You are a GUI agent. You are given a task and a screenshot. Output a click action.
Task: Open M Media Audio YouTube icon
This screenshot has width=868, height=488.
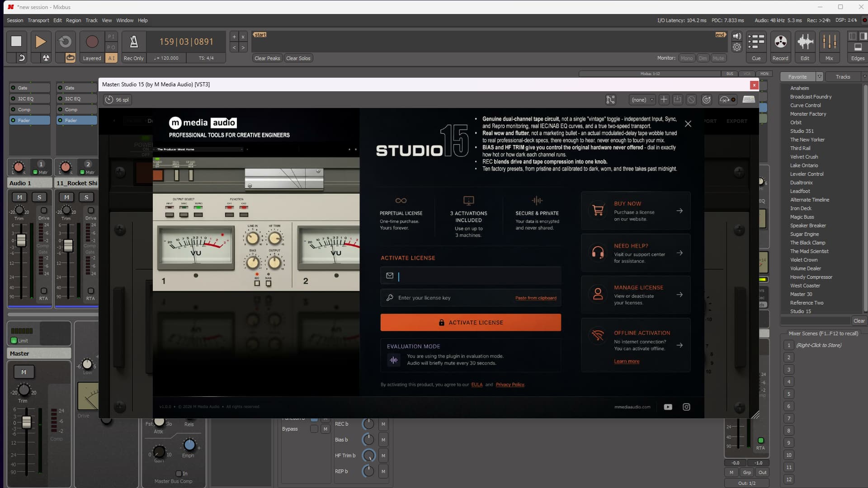pos(668,407)
